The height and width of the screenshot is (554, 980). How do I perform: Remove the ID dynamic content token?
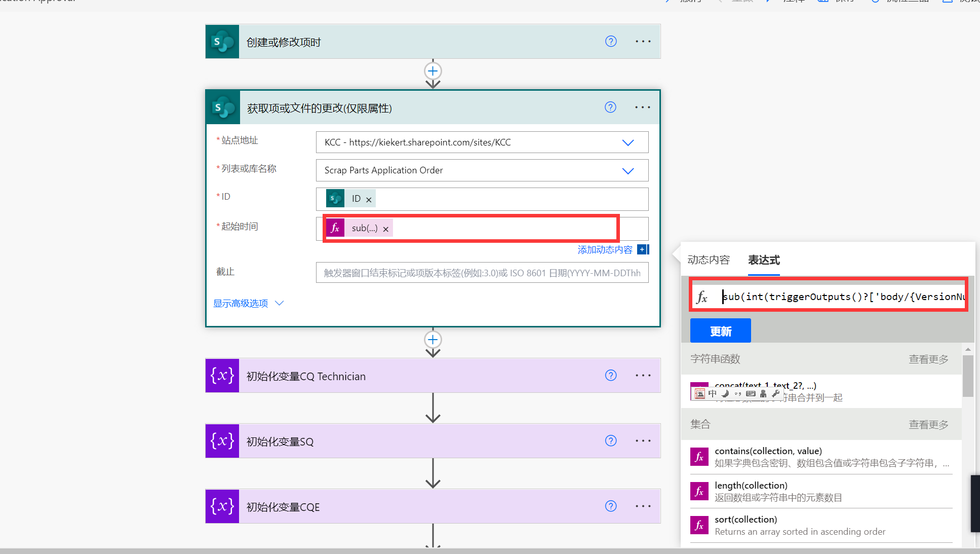[369, 200]
